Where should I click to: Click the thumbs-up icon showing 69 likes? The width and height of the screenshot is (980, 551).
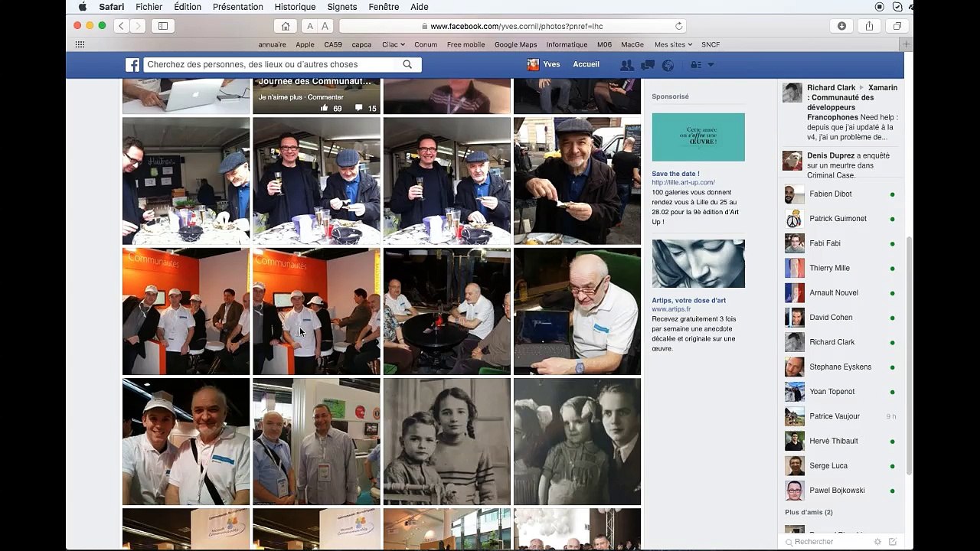click(325, 108)
